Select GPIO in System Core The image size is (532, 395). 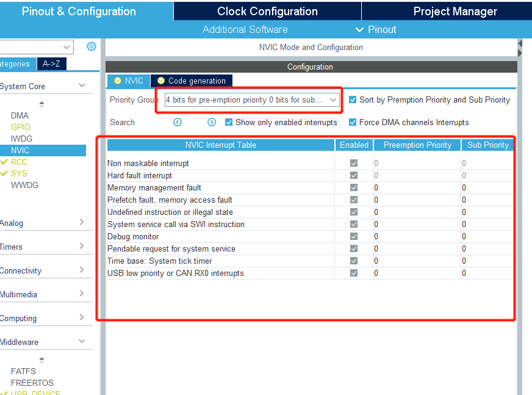[x=21, y=127]
